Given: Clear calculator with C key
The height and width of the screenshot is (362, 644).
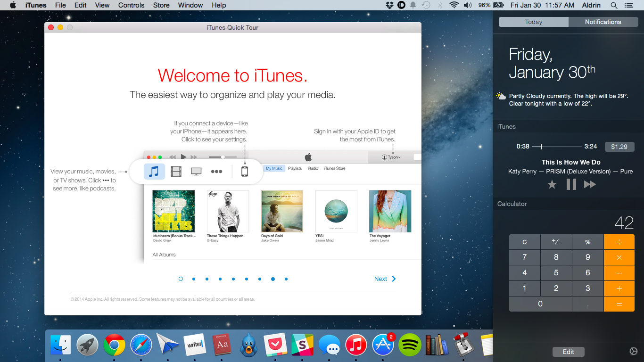Looking at the screenshot, I should coord(525,242).
